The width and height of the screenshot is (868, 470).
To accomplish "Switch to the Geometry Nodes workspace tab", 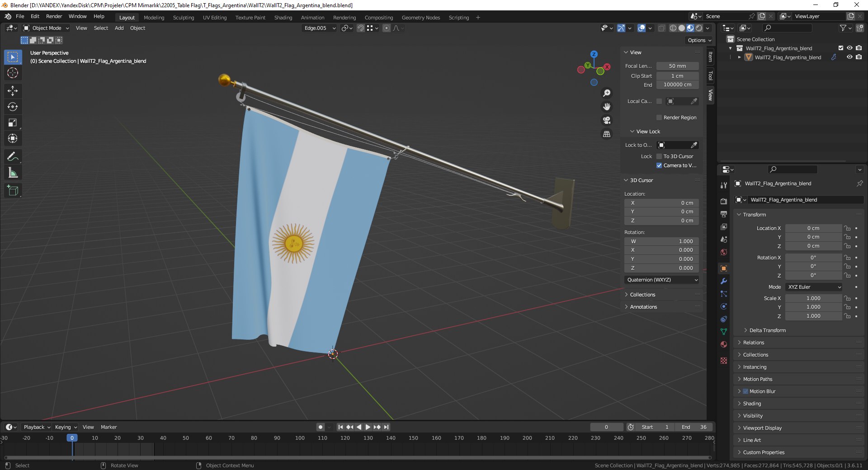I will 420,18.
